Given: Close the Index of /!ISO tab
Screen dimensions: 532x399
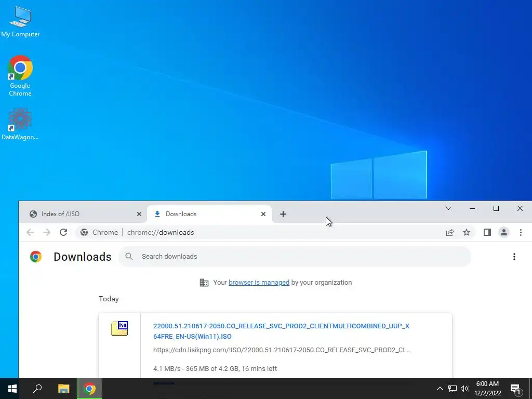Looking at the screenshot, I should coord(139,214).
